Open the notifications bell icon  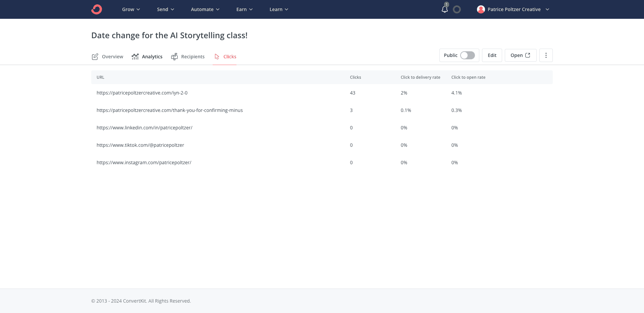pos(445,9)
